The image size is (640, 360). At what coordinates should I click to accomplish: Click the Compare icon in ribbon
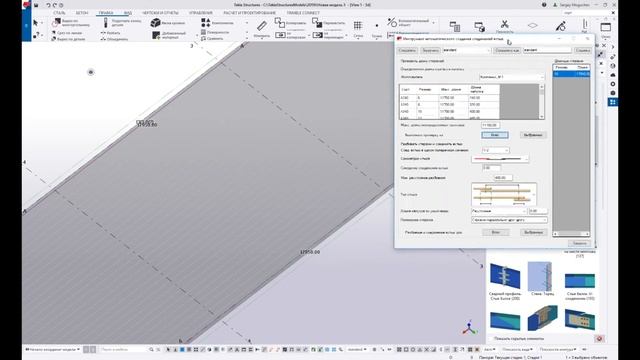(204, 39)
